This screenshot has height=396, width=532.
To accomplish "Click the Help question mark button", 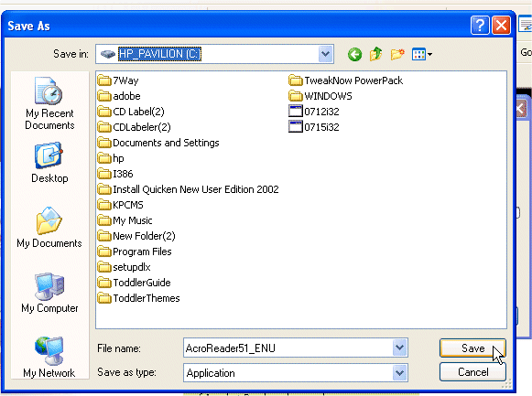I will pos(480,26).
